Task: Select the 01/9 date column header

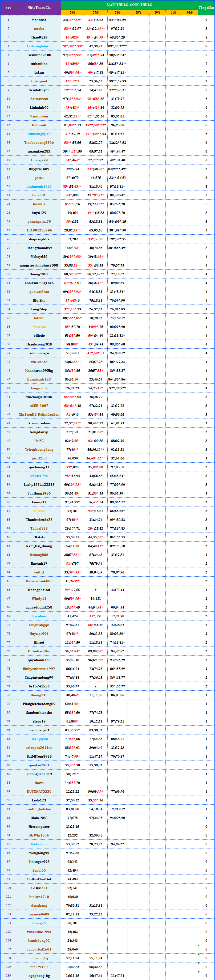Action: click(x=190, y=12)
